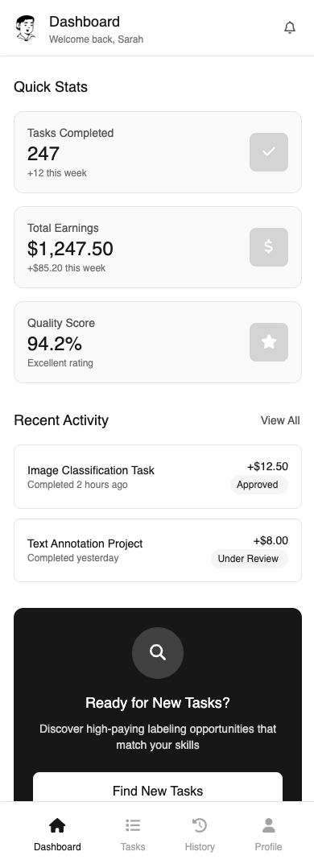Open notifications via the bell icon

(290, 27)
